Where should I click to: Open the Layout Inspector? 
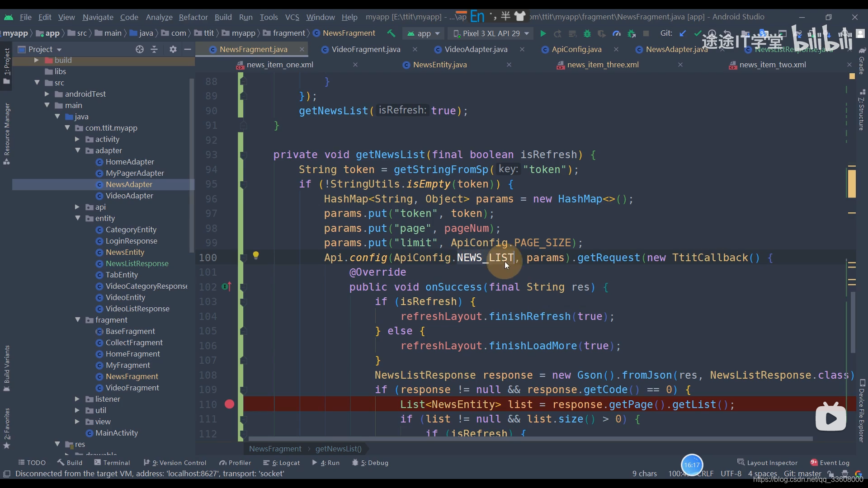click(x=767, y=463)
